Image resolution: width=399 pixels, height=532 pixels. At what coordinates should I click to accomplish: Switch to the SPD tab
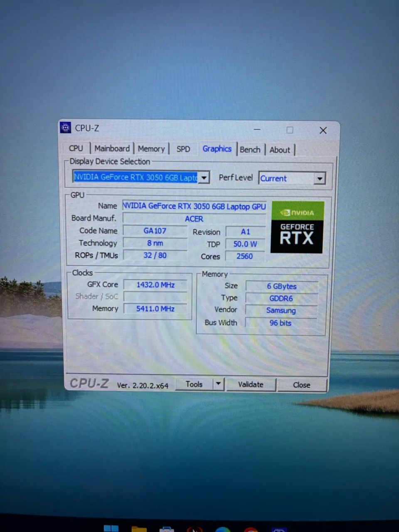coord(183,149)
